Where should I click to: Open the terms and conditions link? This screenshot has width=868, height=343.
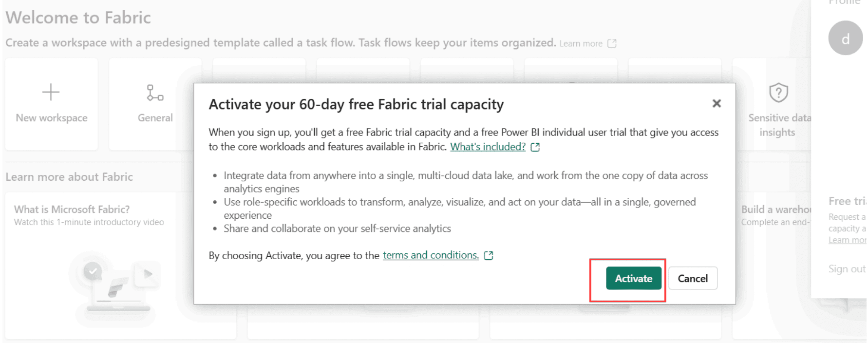431,255
